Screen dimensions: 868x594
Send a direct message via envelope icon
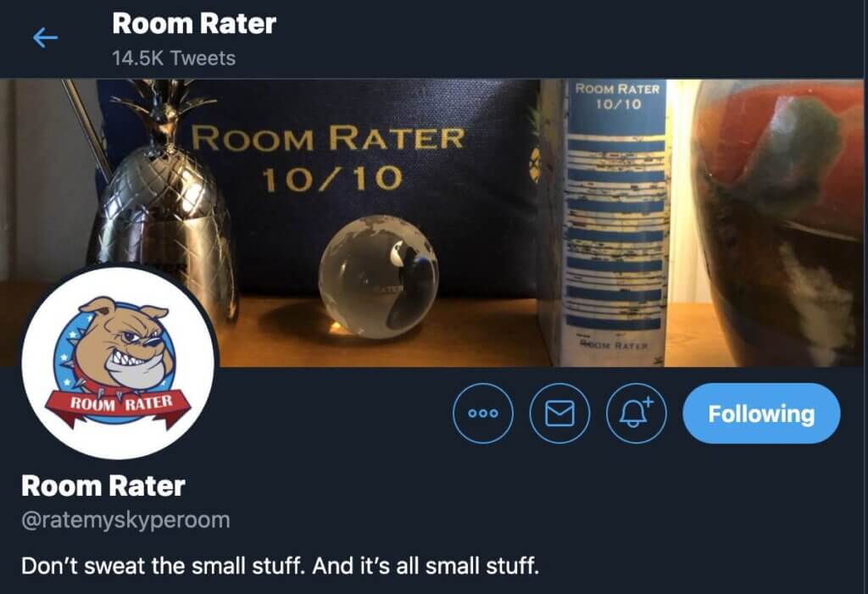point(559,414)
